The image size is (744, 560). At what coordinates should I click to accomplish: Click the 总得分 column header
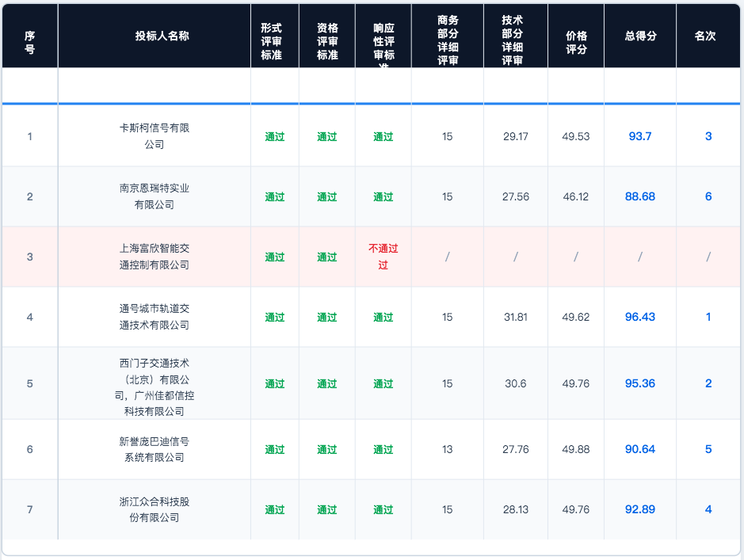640,36
